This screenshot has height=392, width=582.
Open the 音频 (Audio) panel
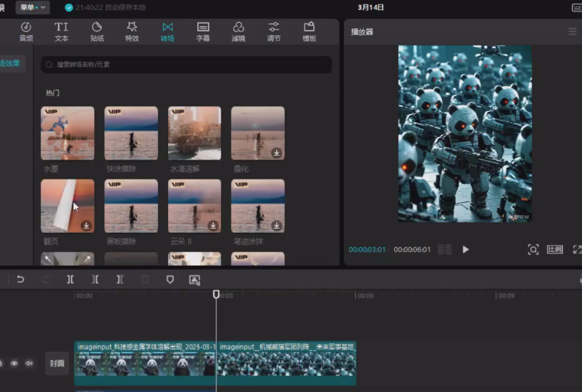26,32
